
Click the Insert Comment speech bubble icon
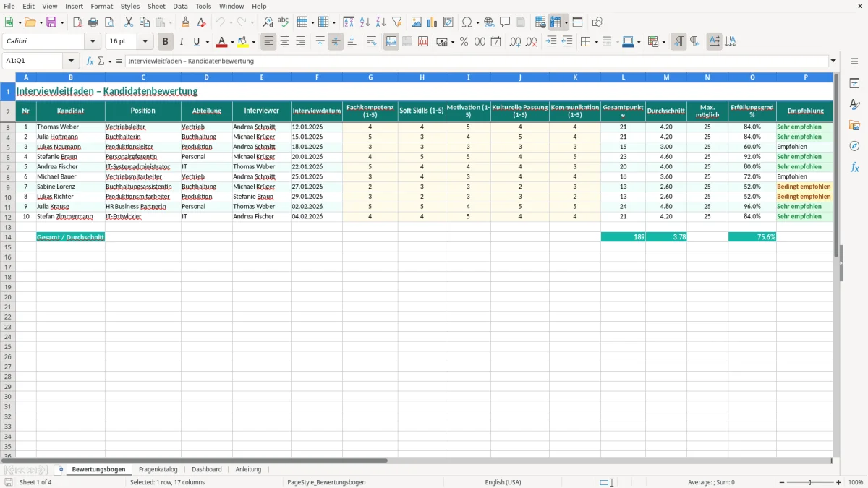(505, 22)
